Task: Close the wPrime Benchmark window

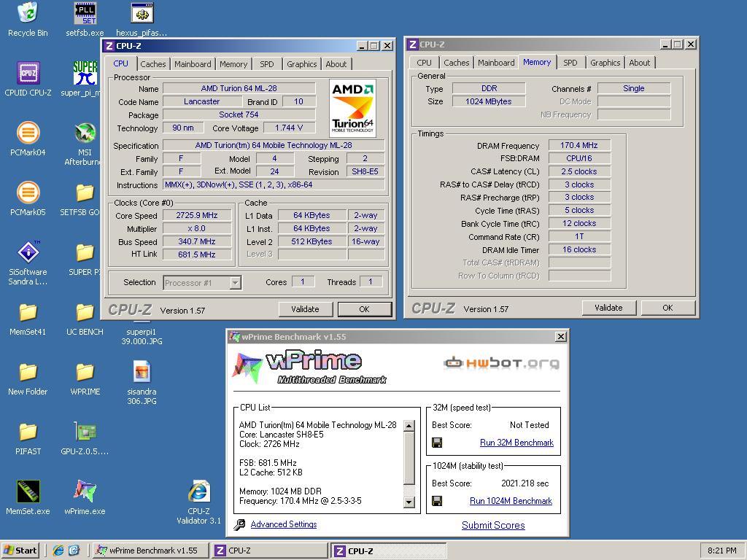Action: click(x=561, y=337)
